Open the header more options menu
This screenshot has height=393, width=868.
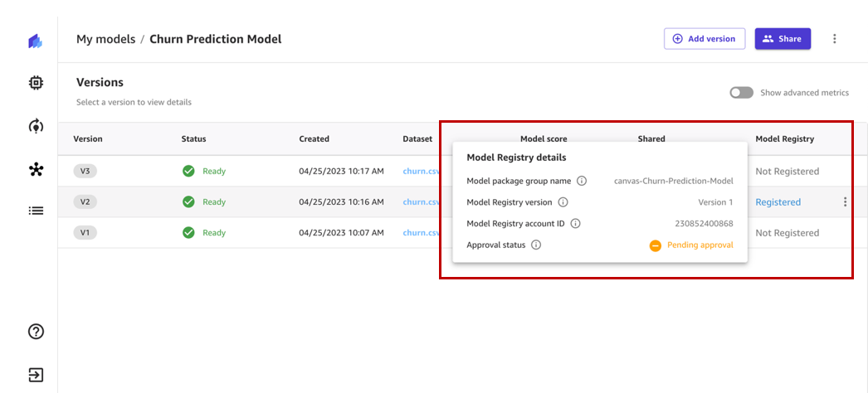835,39
